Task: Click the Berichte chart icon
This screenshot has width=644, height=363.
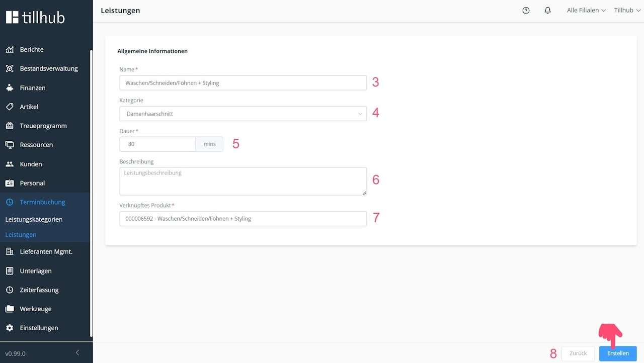Action: click(x=10, y=49)
